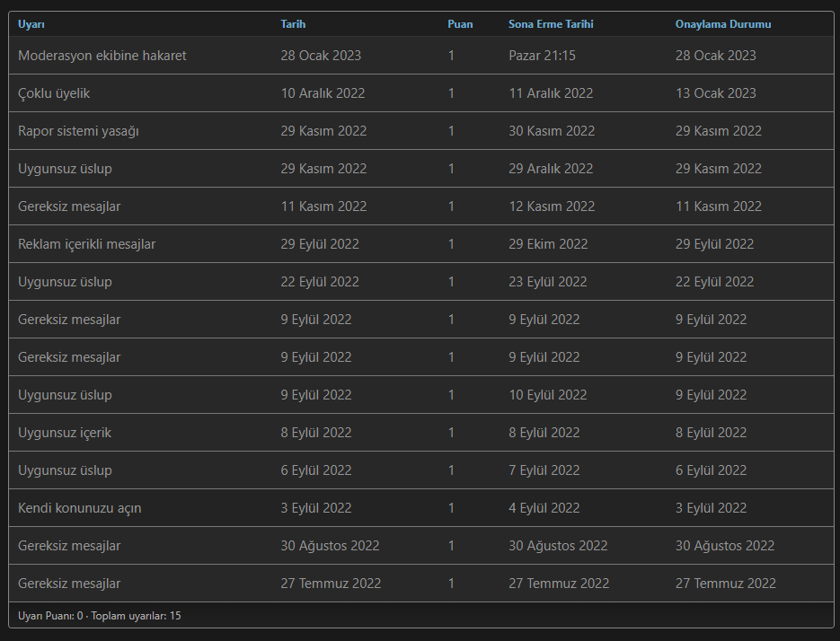Click the "Pazar 21:15" expiry time
840x641 pixels.
point(542,56)
